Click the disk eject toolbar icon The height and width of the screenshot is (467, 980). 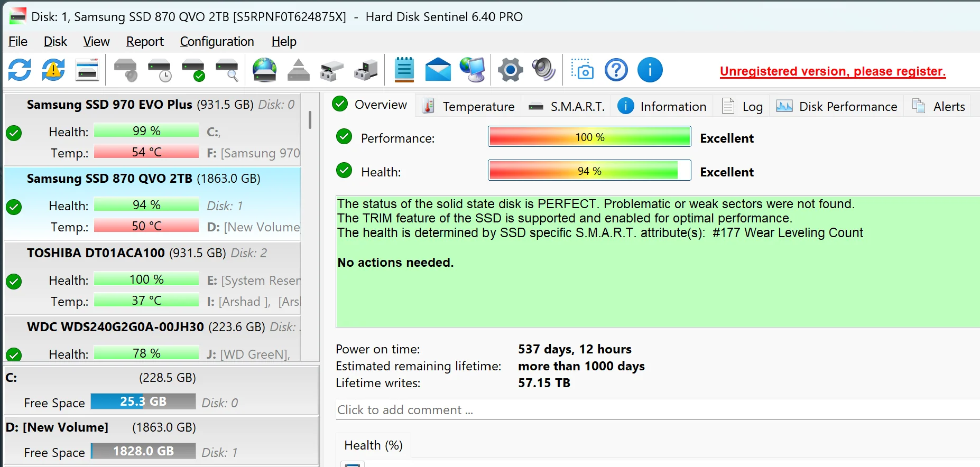point(299,70)
